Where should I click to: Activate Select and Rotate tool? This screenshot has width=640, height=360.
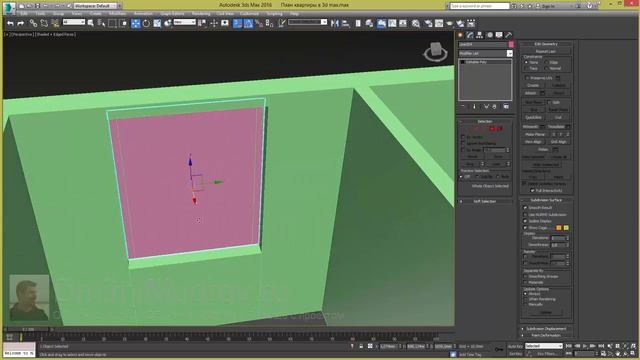pos(146,24)
